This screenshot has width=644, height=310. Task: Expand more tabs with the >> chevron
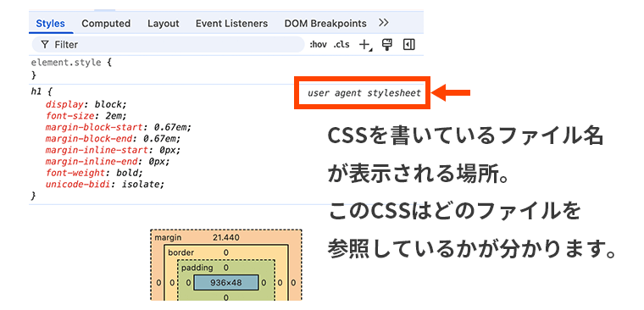(384, 23)
